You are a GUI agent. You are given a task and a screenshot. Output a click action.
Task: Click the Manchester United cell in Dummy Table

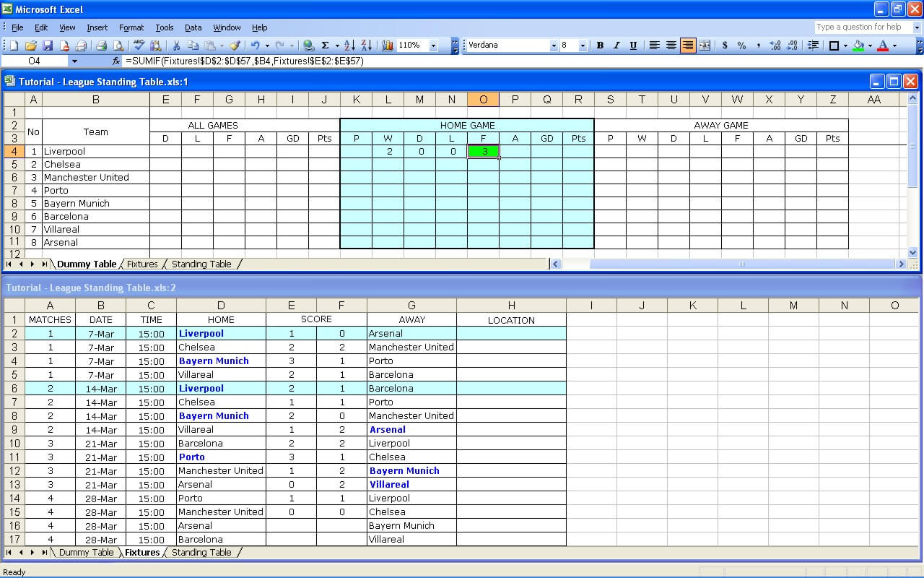tap(96, 178)
